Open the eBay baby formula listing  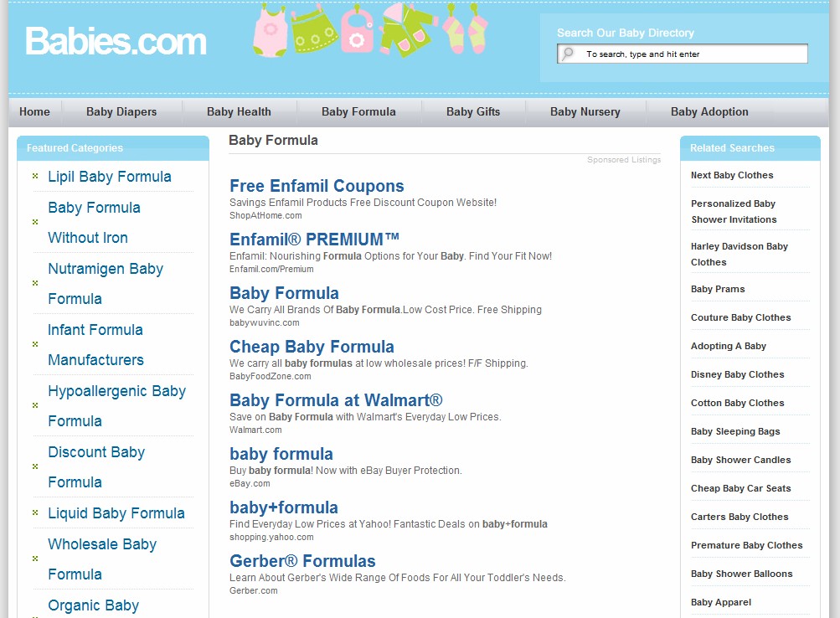[281, 454]
